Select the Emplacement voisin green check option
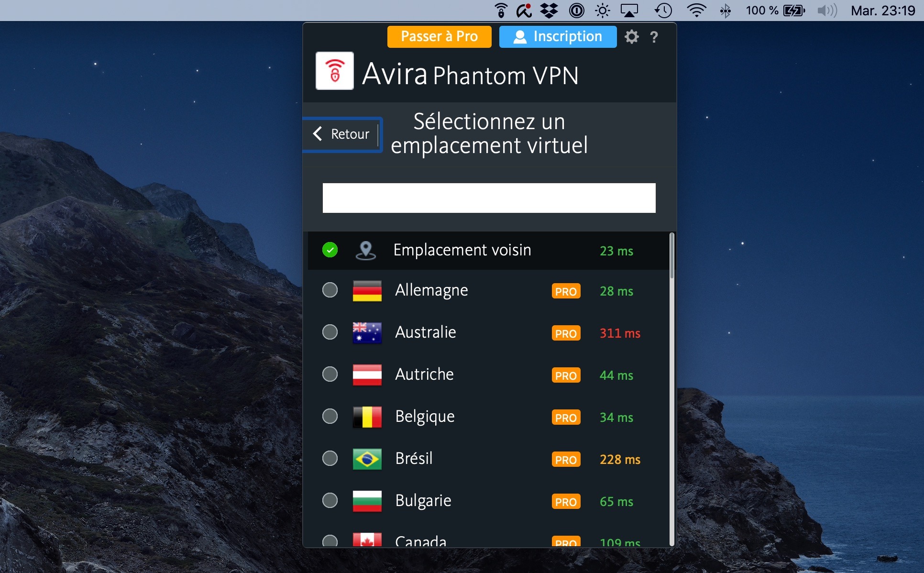 tap(330, 250)
